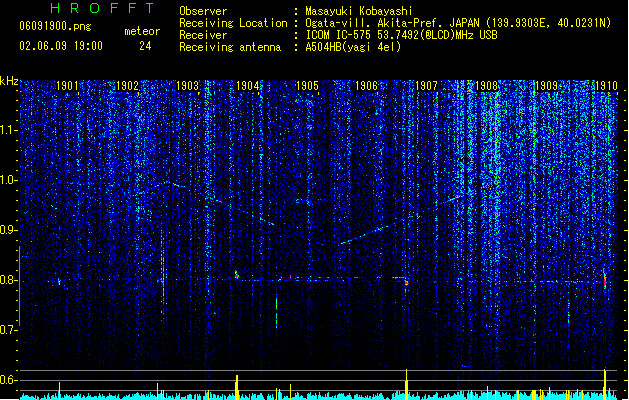629x400 pixels.
Task: Click the Receiving antenna label
Action: 230,47
